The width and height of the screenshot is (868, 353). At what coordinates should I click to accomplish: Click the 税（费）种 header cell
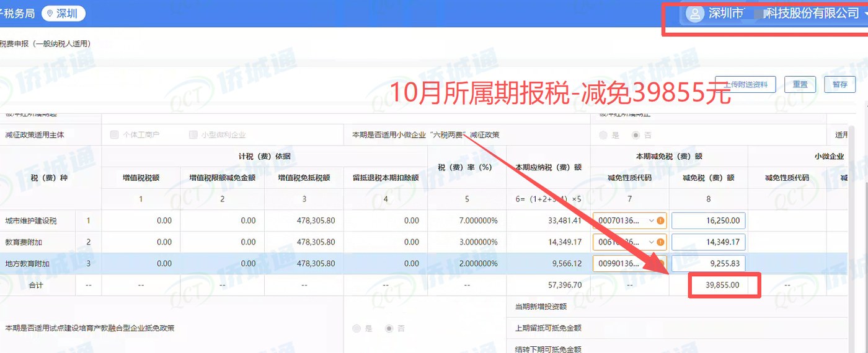tap(50, 178)
